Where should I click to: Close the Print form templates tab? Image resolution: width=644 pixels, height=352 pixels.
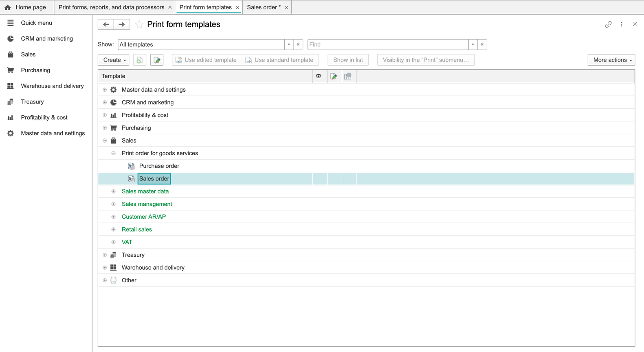pos(237,7)
